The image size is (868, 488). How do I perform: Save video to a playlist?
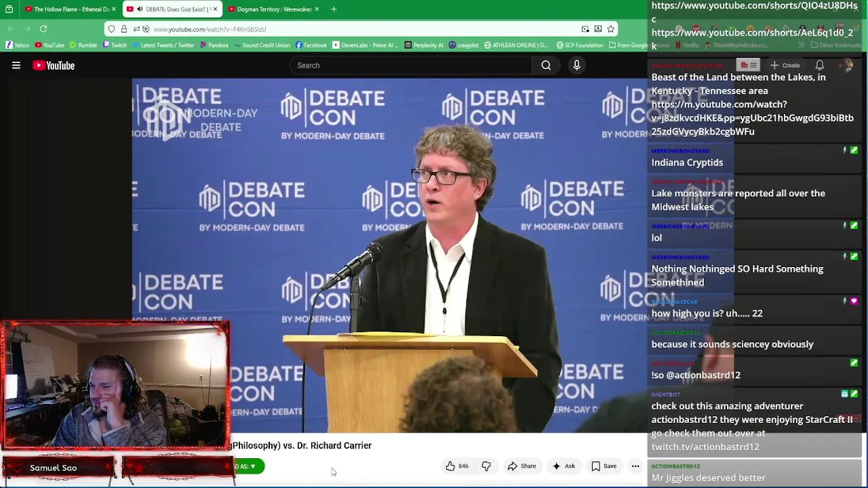[604, 466]
